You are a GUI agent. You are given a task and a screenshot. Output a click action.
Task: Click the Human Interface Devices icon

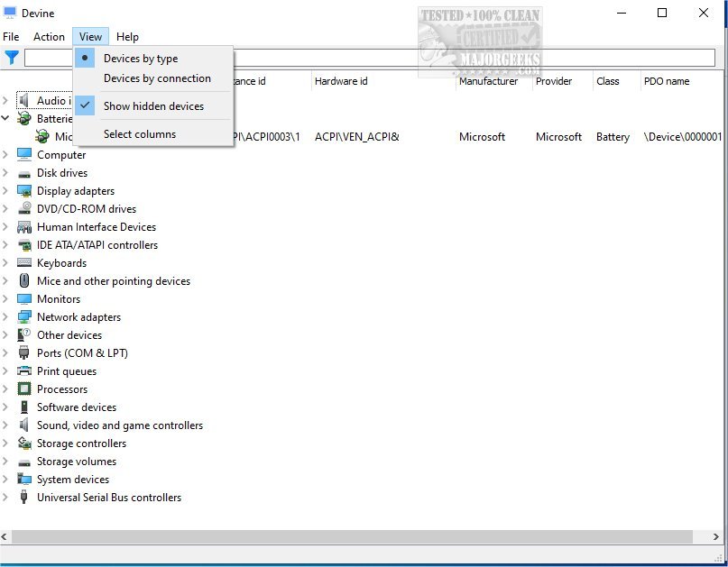click(24, 227)
